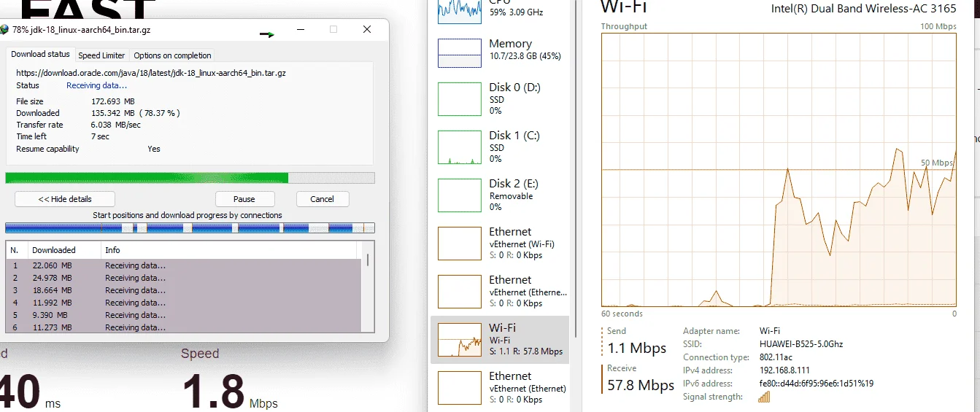Screen dimensions: 980x412
Task: Cancel the jdk-18 download
Action: [323, 199]
